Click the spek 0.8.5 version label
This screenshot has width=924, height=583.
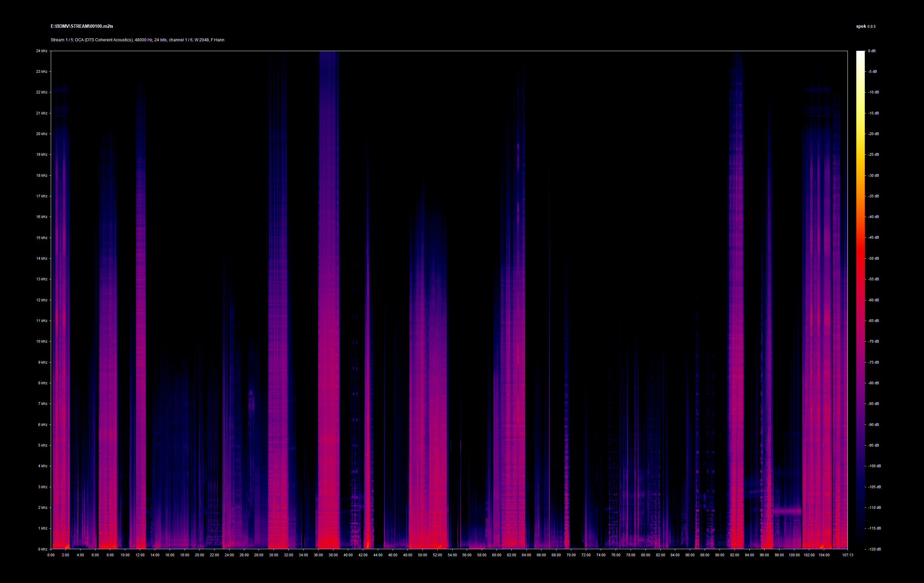pyautogui.click(x=866, y=26)
